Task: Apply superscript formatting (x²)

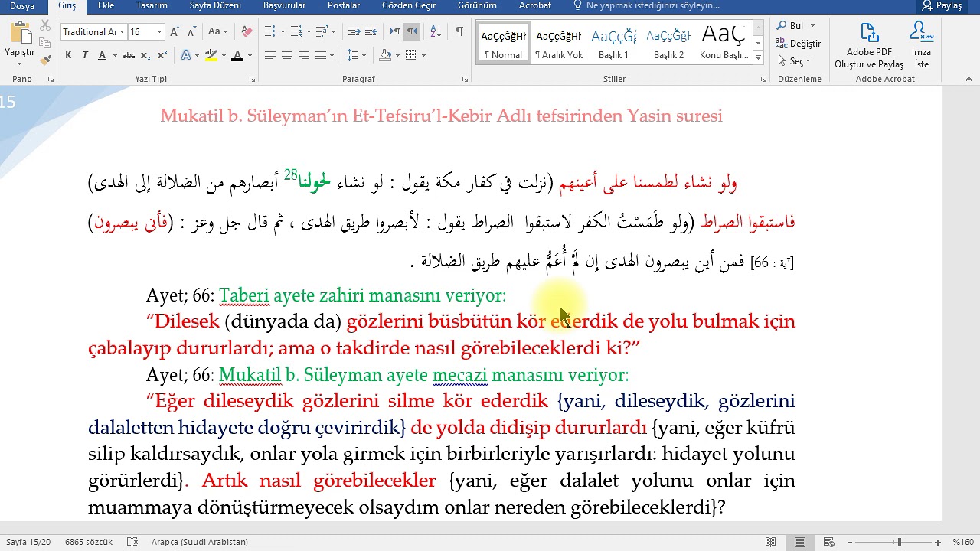Action: click(162, 55)
